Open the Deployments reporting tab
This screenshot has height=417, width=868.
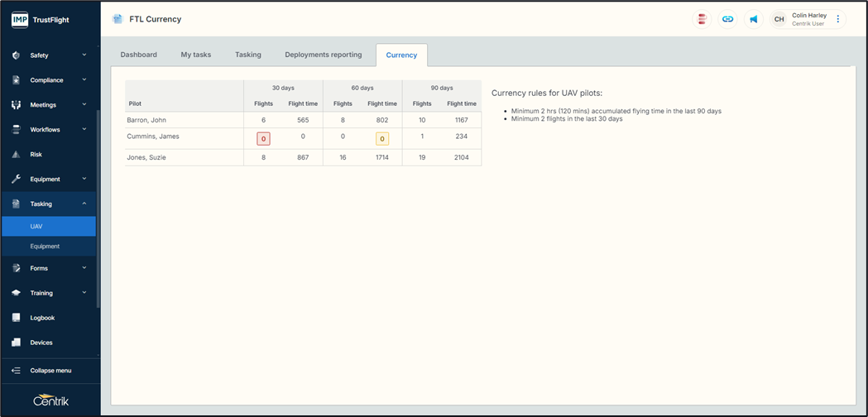(x=323, y=55)
